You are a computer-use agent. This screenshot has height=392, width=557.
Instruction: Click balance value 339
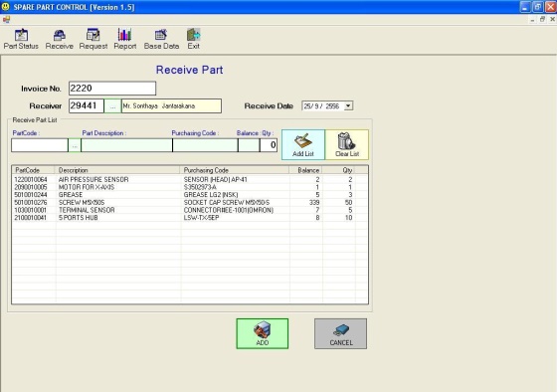coord(314,203)
